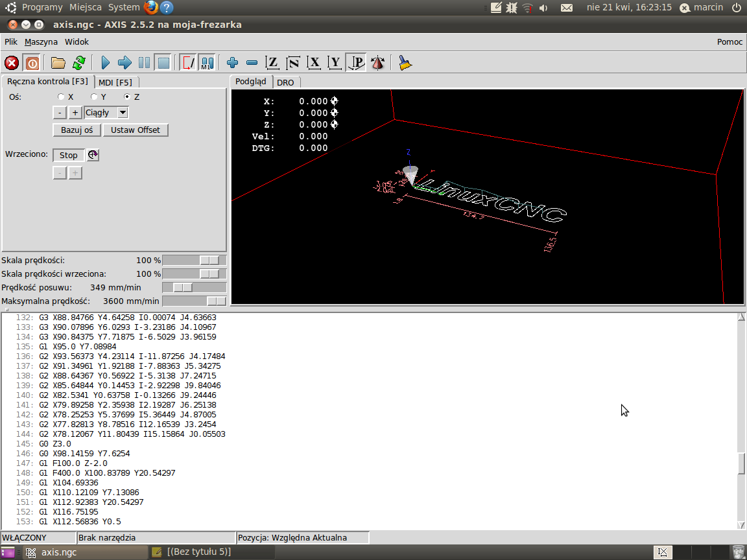The height and width of the screenshot is (560, 747).
Task: Clear live plot with broom icon
Action: [x=405, y=63]
